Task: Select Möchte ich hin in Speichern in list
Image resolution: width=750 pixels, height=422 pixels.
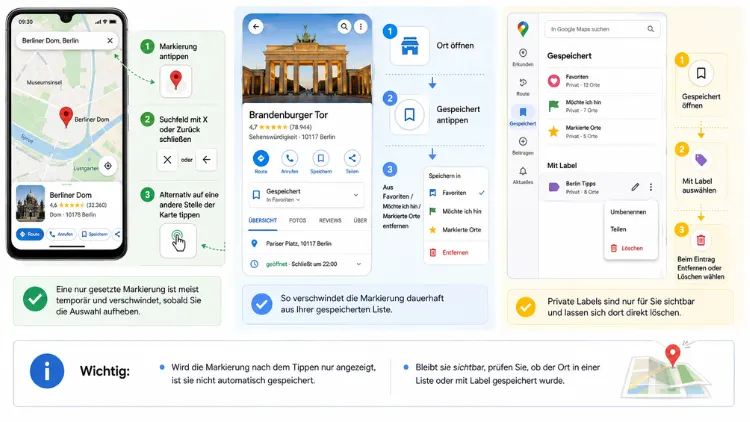Action: point(456,211)
